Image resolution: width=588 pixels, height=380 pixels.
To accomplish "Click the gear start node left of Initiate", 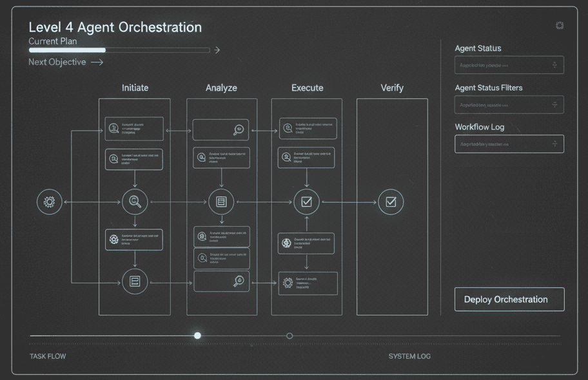I will click(x=49, y=202).
